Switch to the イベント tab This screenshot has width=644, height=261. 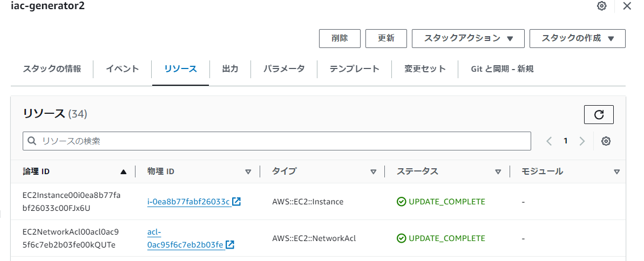[123, 69]
